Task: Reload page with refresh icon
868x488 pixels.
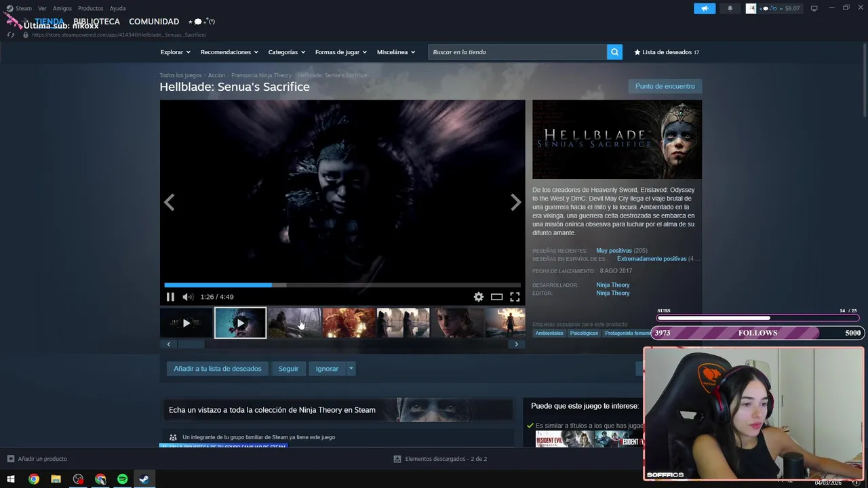Action: tap(11, 35)
